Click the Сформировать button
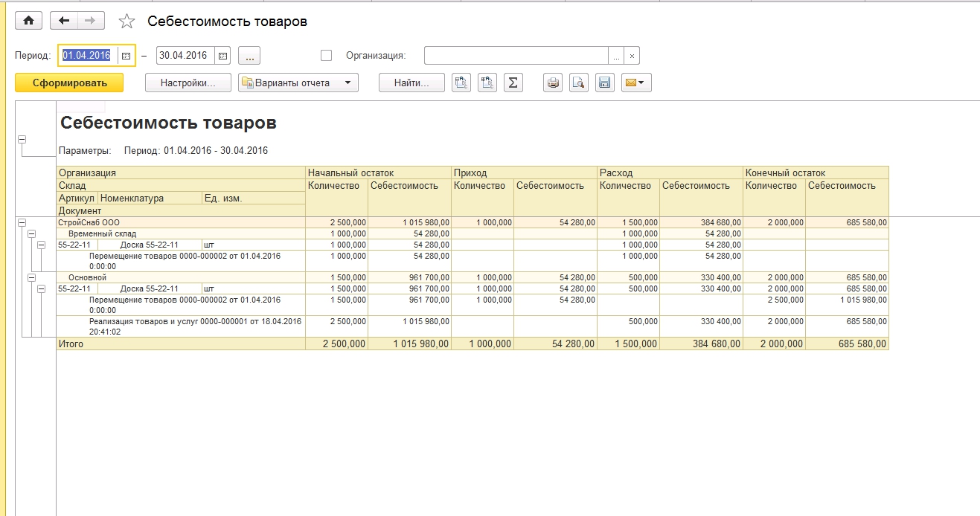 point(69,83)
